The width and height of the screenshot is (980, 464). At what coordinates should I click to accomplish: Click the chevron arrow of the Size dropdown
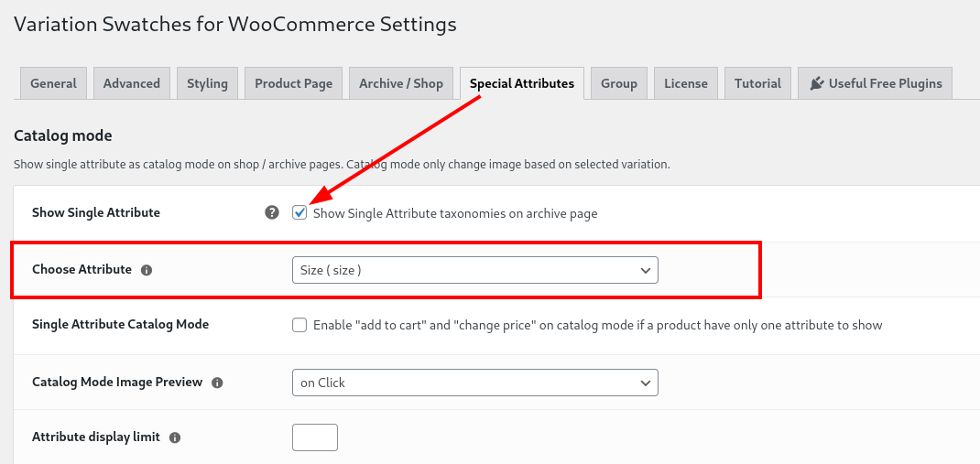[x=646, y=270]
